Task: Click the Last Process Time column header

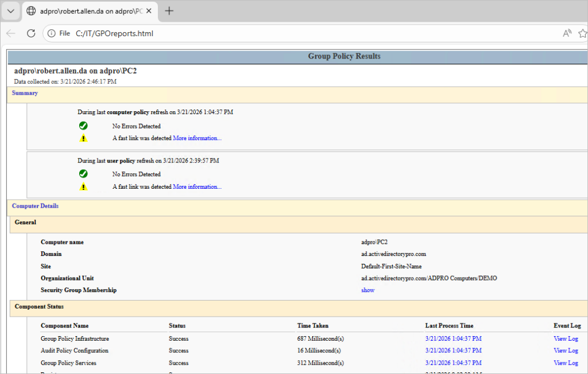Action: point(449,326)
